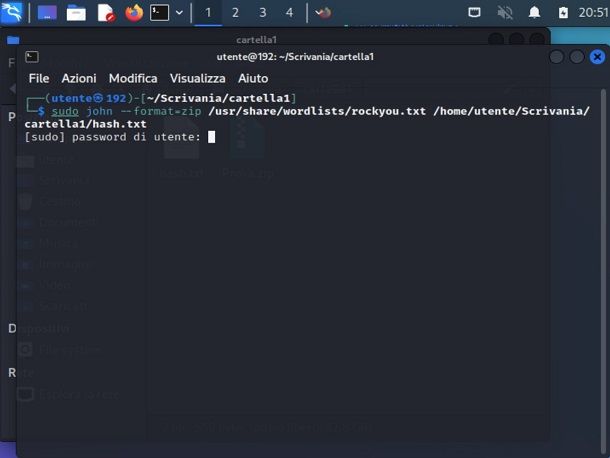Open the notifications bell icon

pyautogui.click(x=535, y=13)
